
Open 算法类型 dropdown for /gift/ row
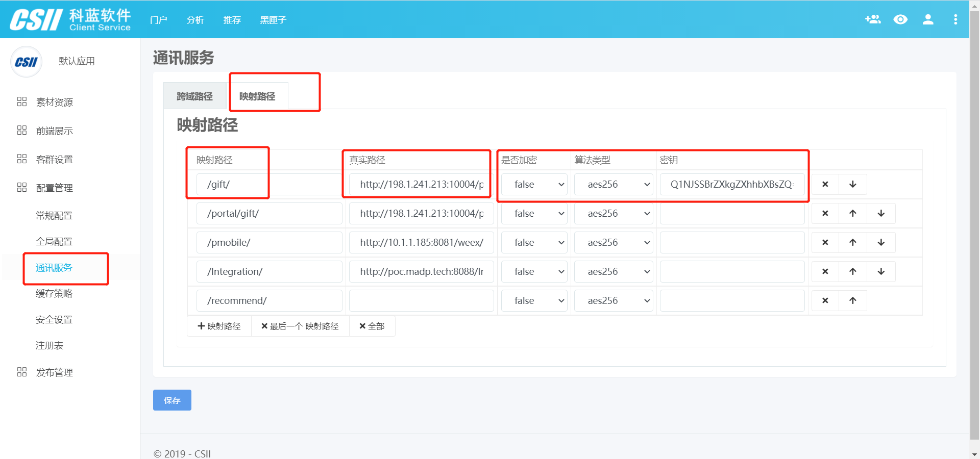(x=614, y=184)
